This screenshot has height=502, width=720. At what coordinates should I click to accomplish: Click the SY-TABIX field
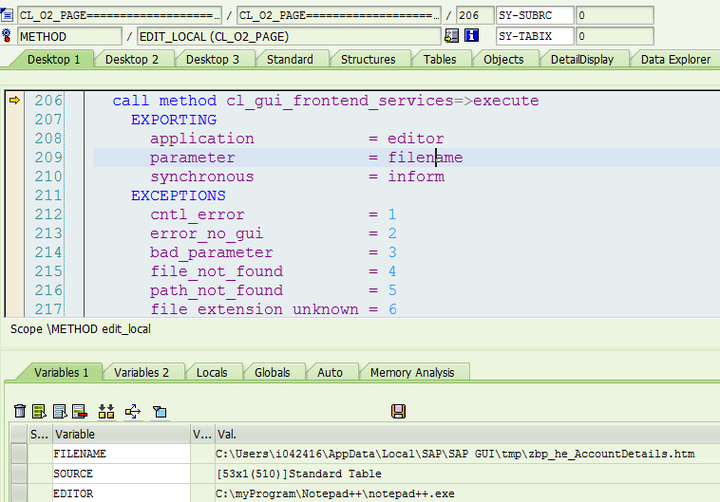coord(535,36)
